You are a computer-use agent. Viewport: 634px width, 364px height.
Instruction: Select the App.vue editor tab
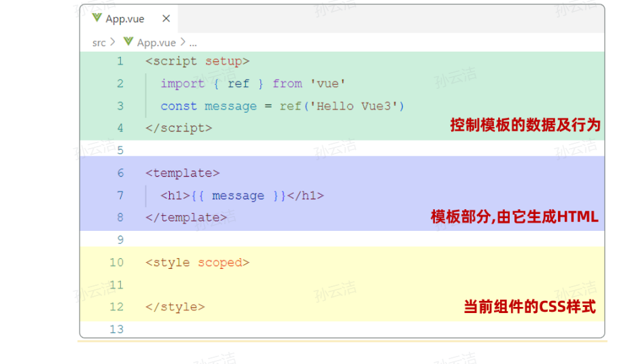129,18
